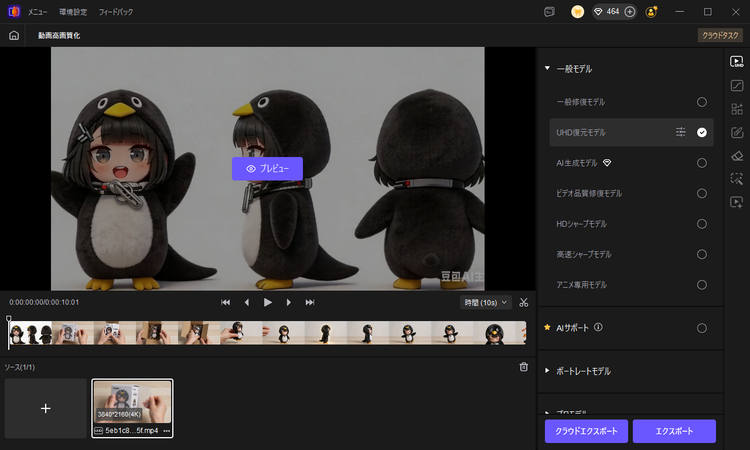Viewport: 750px width, 450px height.
Task: Select the 5eb1c8...5f.mp4 source thumbnail
Action: point(132,408)
